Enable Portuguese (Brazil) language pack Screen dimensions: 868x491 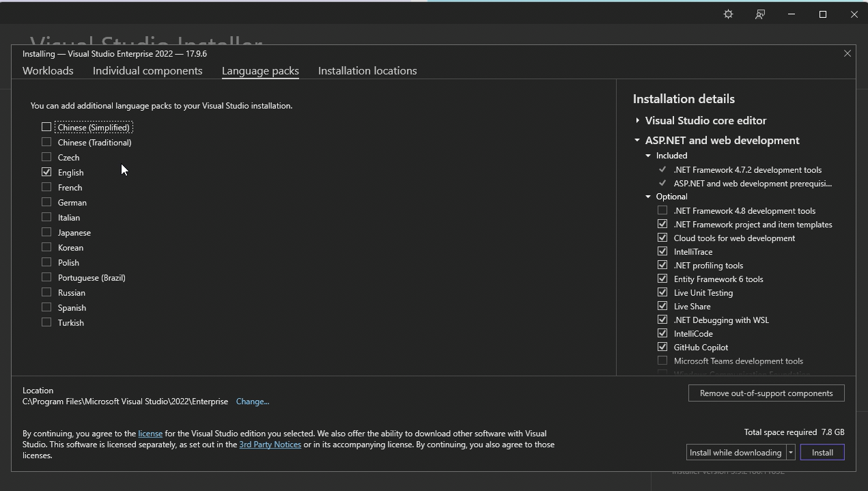[46, 277]
